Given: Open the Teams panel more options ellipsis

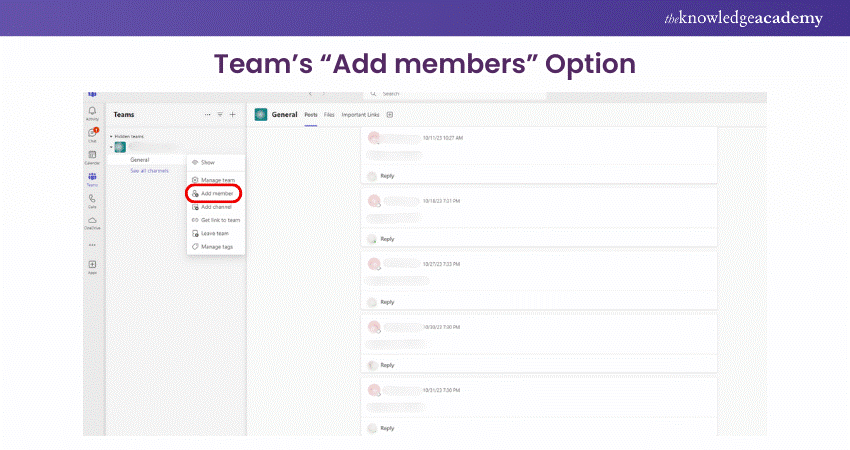Looking at the screenshot, I should coord(208,115).
